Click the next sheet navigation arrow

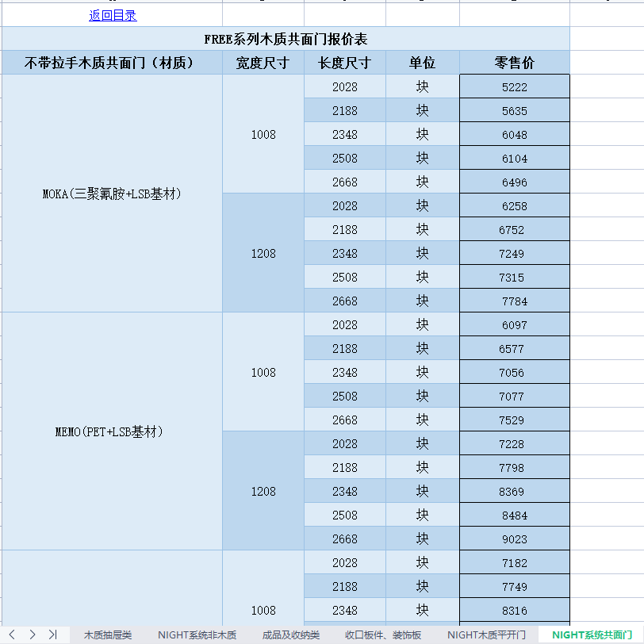tap(32, 634)
